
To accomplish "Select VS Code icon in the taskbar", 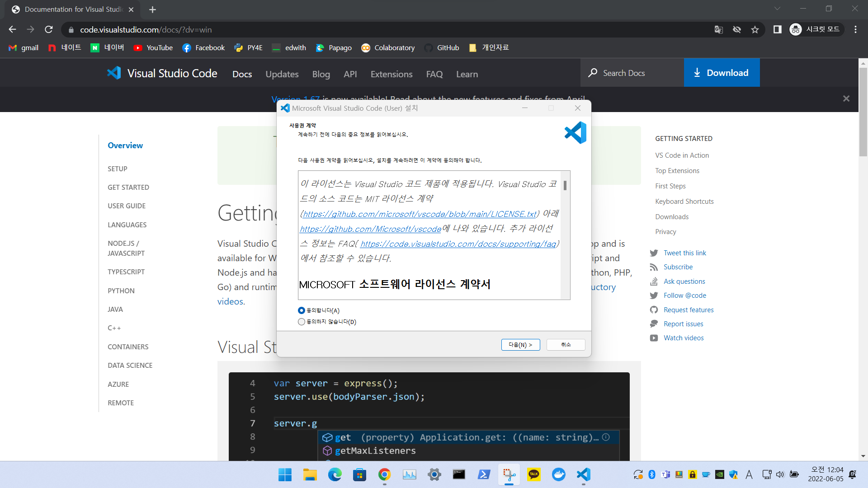I will pos(583,474).
